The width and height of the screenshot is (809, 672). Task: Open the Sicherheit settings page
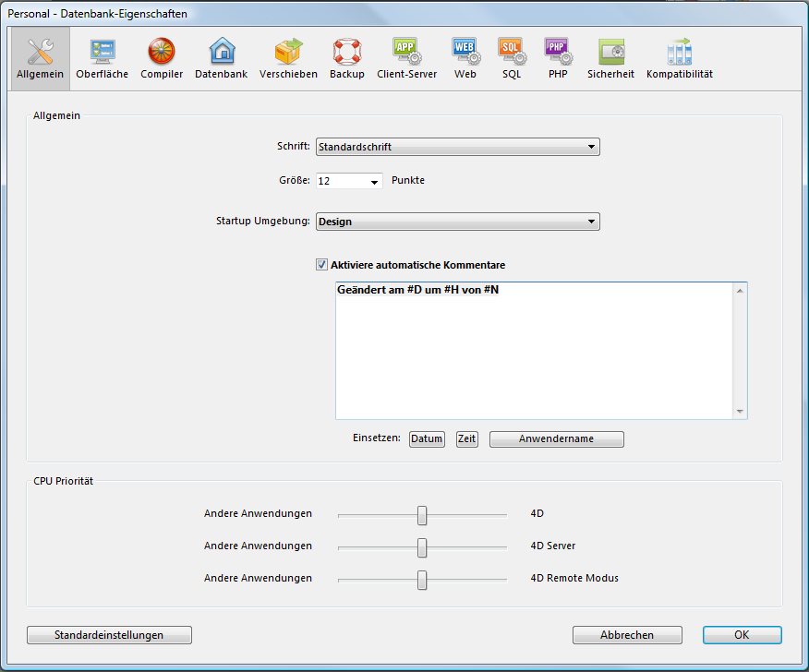(x=610, y=58)
